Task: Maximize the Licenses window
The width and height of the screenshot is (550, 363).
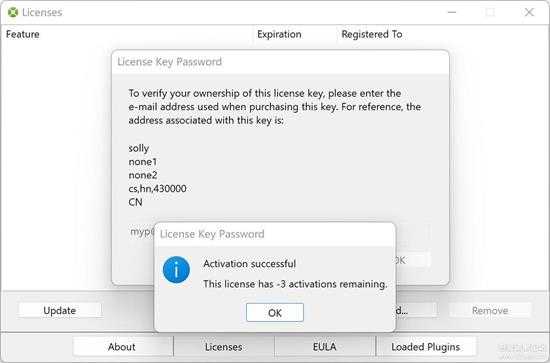Action: 490,12
